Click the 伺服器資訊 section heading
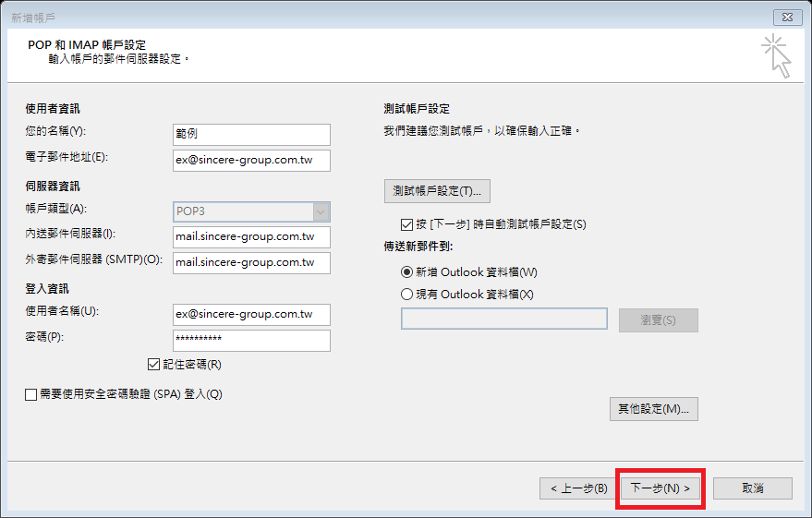Image resolution: width=812 pixels, height=518 pixels. tap(53, 187)
